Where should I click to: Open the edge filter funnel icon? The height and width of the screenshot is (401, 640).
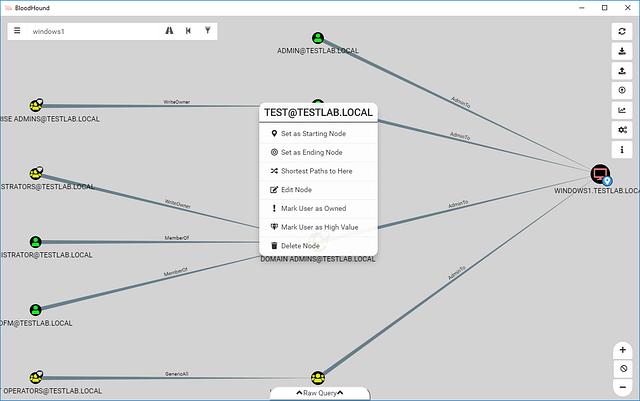pos(208,31)
